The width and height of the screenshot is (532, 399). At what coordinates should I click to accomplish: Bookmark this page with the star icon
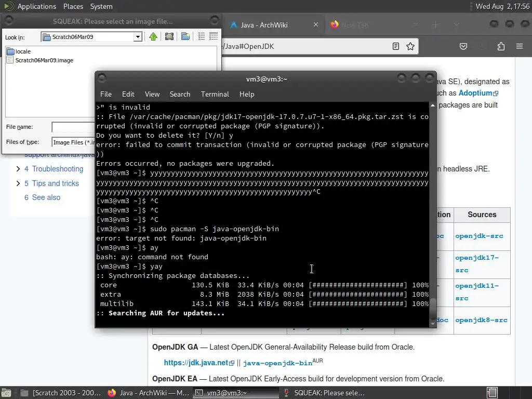click(x=410, y=46)
